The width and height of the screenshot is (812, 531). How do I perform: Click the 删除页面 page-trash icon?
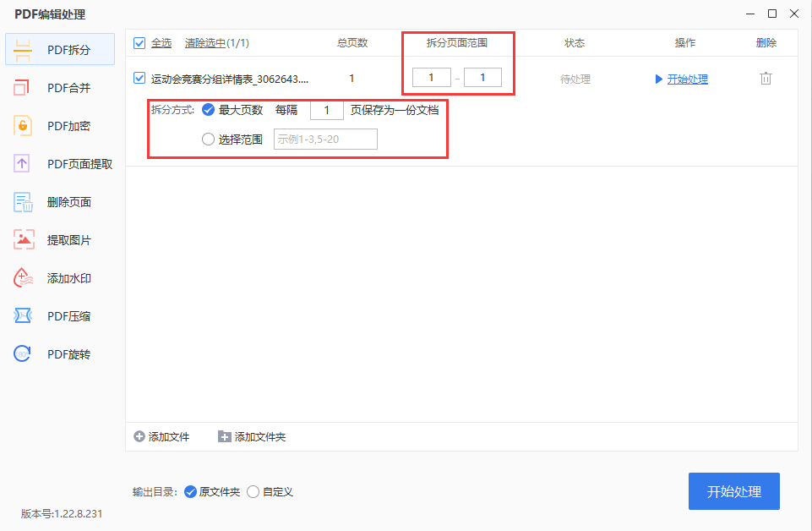23,202
